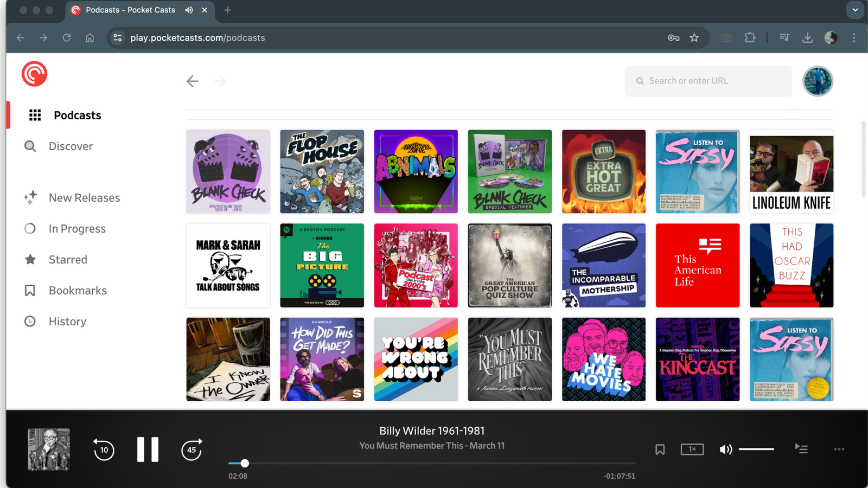Open the profile avatar menu
The height and width of the screenshot is (488, 868).
pos(818,81)
